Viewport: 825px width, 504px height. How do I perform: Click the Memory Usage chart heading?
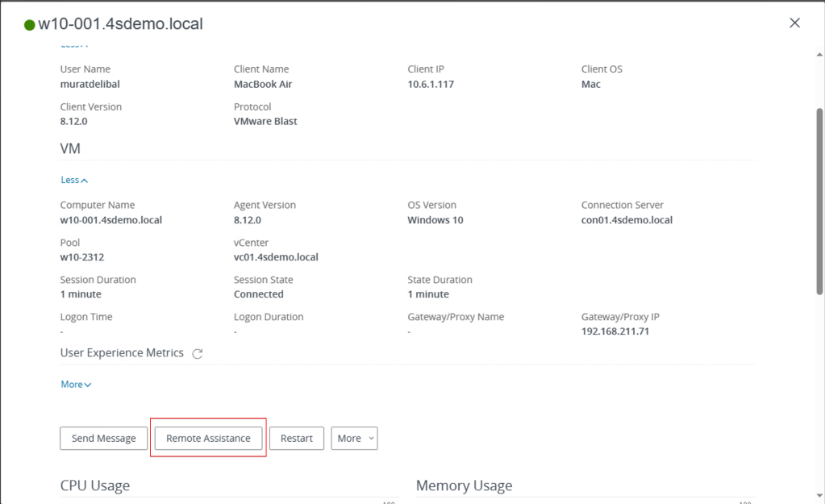click(464, 485)
